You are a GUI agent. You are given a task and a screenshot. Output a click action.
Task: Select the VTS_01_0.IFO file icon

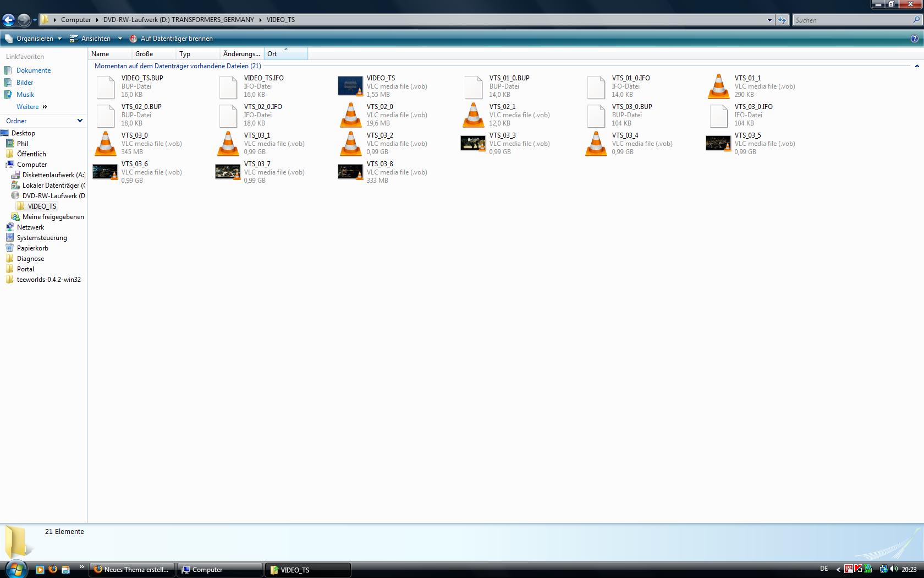(596, 87)
